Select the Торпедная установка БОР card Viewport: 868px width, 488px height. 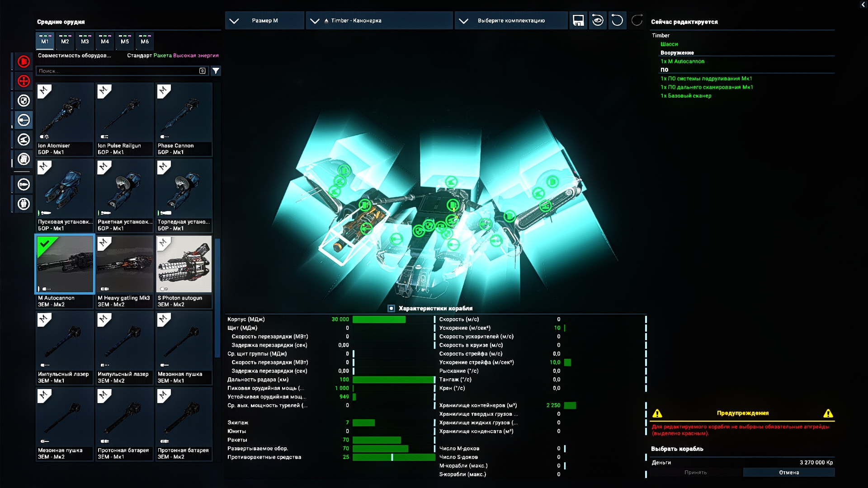point(184,196)
